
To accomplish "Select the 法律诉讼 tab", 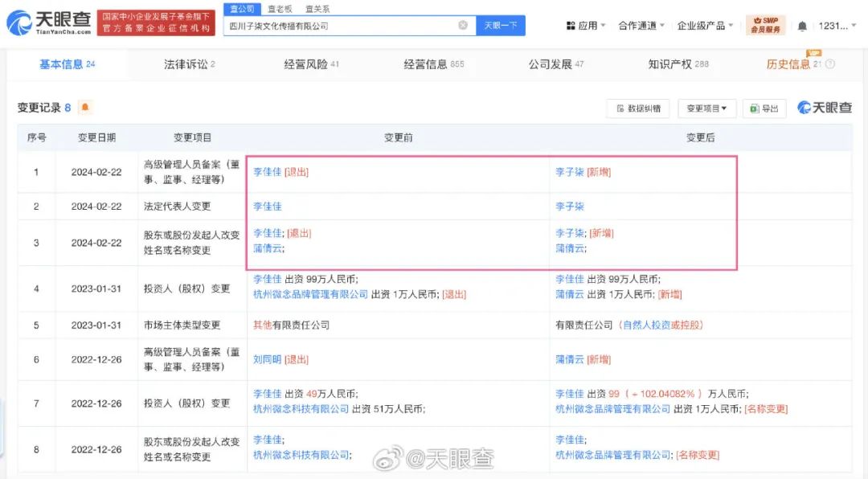I will (x=190, y=64).
